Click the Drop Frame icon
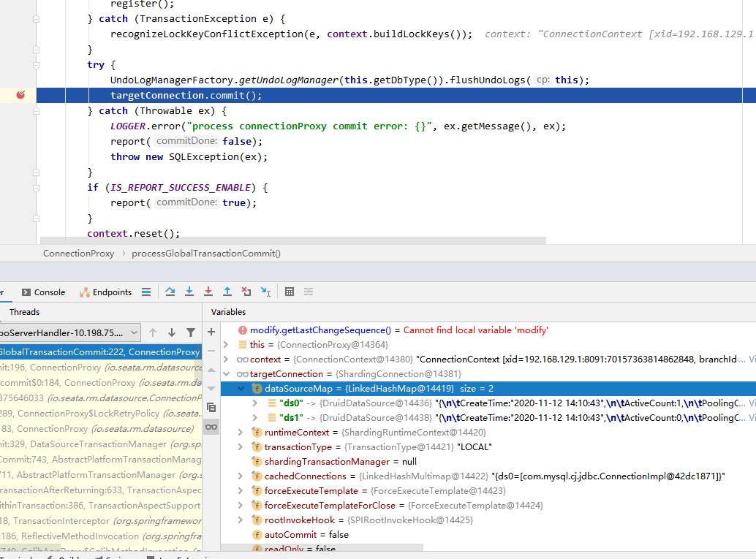The height and width of the screenshot is (559, 756). (246, 292)
